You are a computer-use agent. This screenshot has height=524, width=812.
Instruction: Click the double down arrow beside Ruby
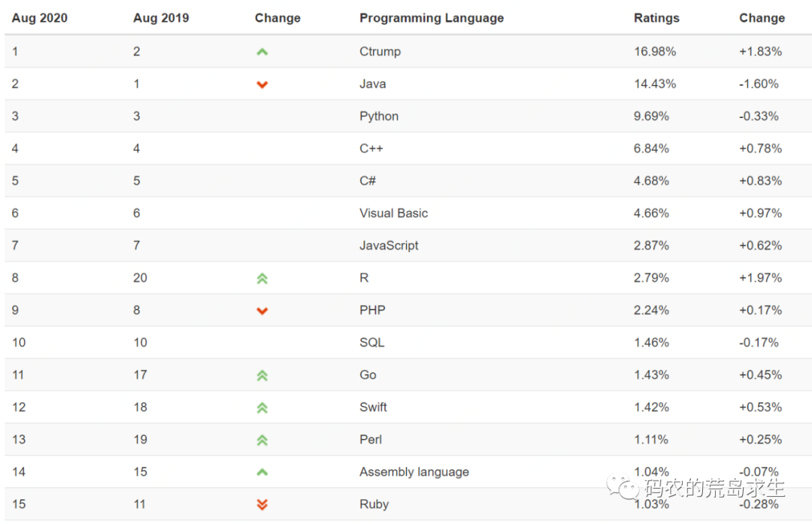262,504
